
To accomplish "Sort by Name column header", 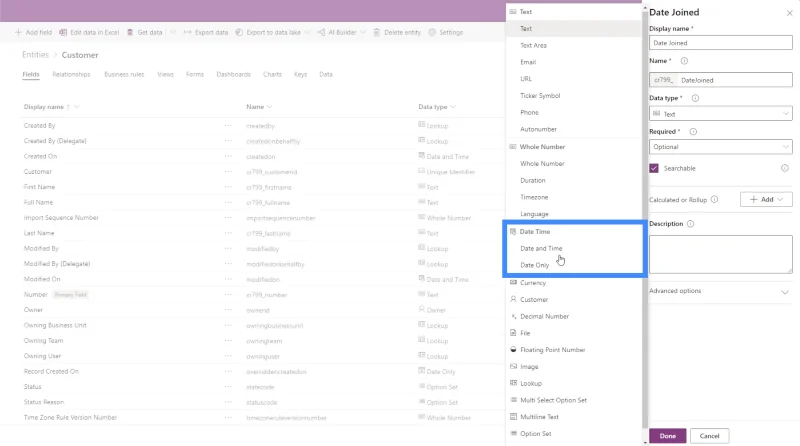I will pos(259,107).
